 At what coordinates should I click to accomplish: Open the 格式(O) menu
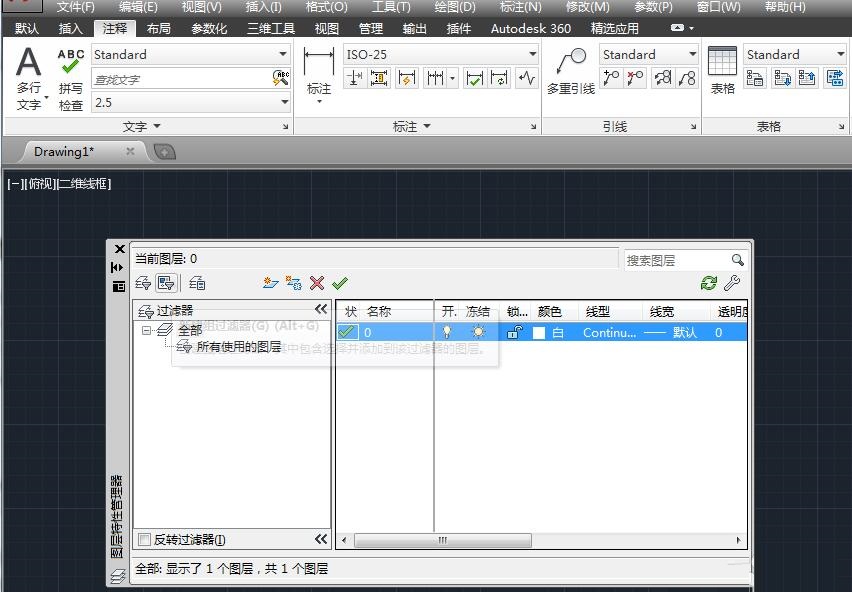(x=326, y=7)
